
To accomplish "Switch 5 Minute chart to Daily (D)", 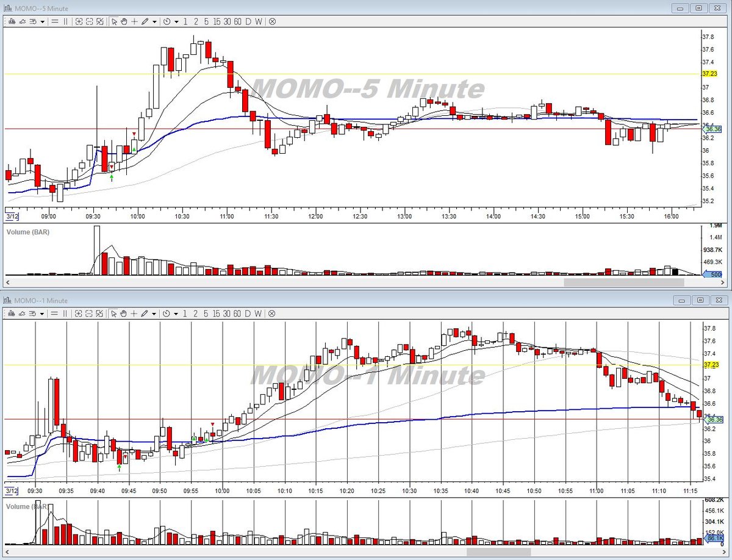I will tap(248, 21).
